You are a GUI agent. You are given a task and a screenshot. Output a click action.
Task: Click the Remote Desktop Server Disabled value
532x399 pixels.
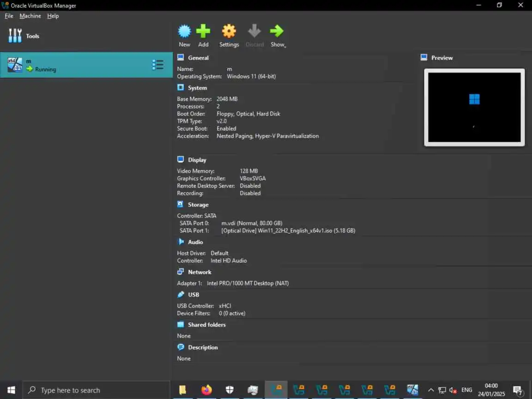click(x=250, y=186)
